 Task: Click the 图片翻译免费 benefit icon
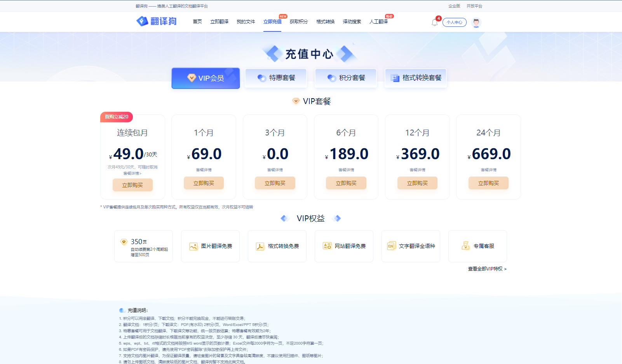[x=193, y=246]
